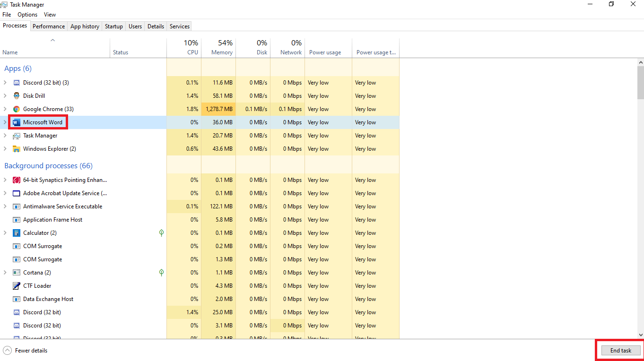Click the Windows Explorer folder icon

click(x=17, y=149)
